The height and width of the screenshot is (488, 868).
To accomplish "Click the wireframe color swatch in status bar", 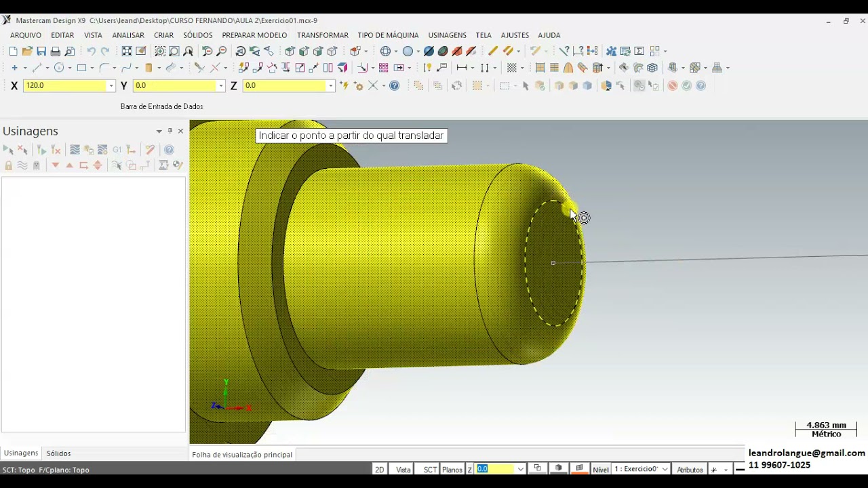I will (537, 468).
